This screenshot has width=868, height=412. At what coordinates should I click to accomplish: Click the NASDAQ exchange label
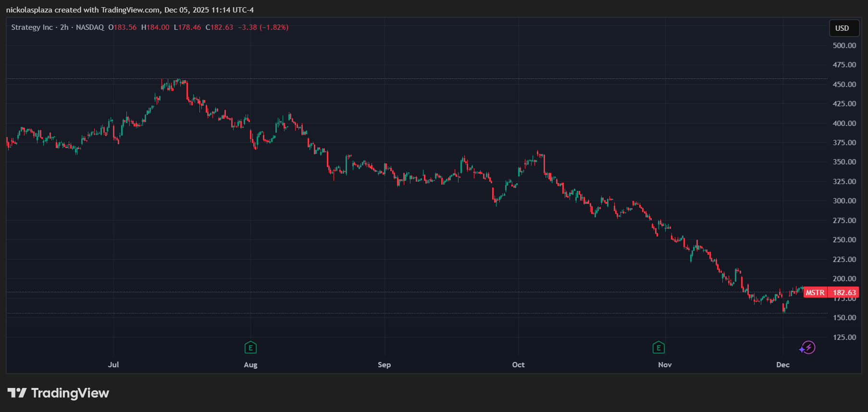click(x=90, y=27)
